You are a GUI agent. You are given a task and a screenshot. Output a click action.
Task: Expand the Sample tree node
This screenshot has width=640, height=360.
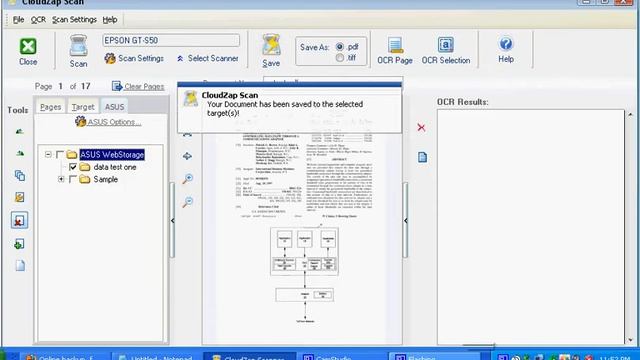coord(61,179)
